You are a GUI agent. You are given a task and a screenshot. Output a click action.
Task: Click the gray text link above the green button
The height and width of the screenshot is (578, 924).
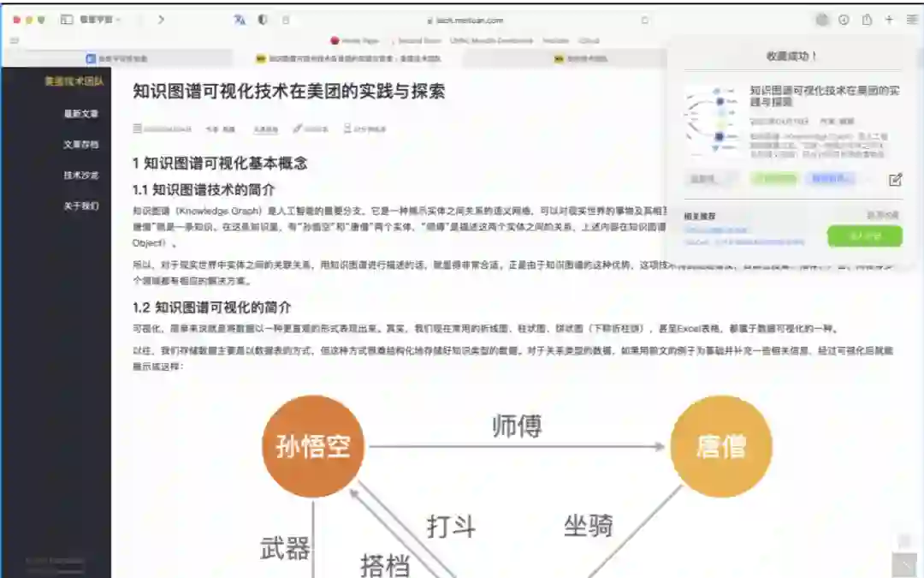click(882, 215)
